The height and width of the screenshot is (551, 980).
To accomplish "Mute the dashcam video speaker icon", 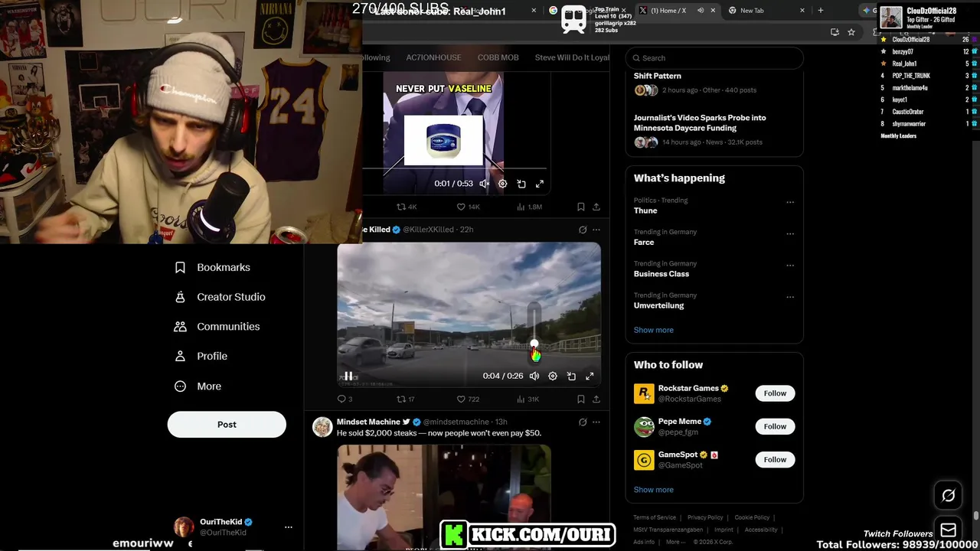I will pyautogui.click(x=534, y=376).
